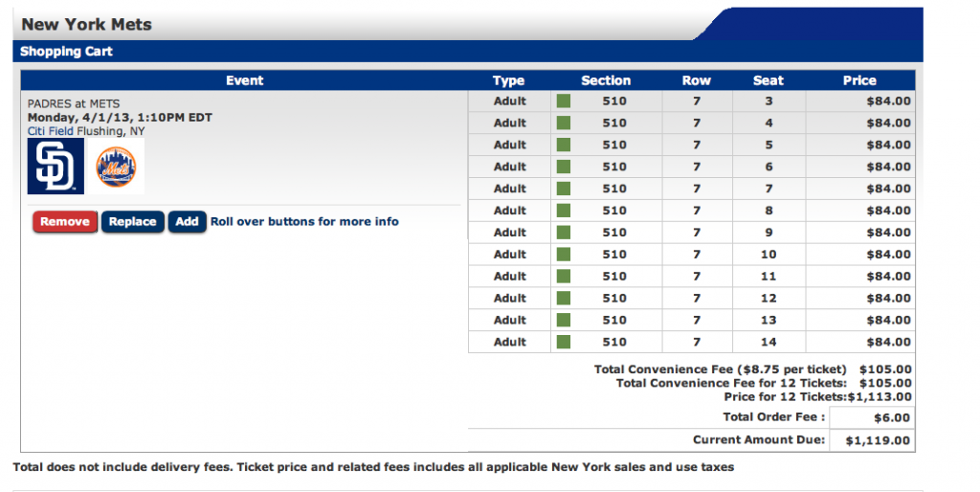Click green section swatch for seat 7
Image resolution: width=980 pixels, height=492 pixels.
(x=564, y=189)
